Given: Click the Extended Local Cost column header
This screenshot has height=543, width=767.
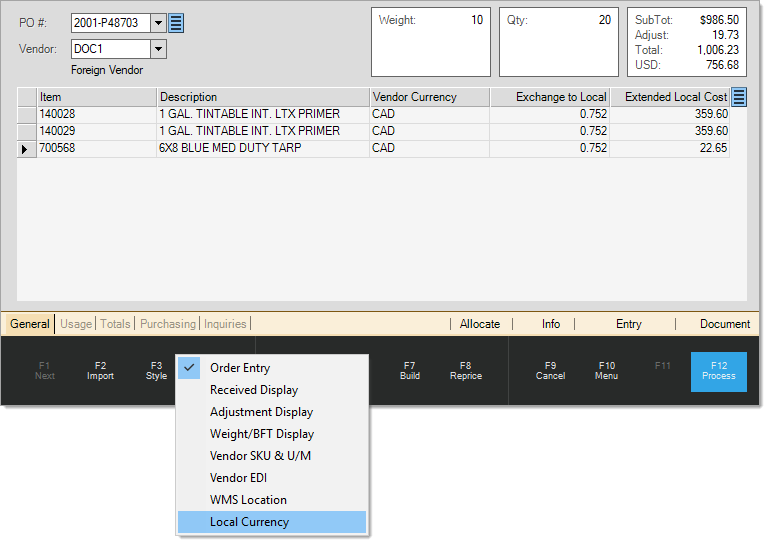Looking at the screenshot, I should coord(670,97).
